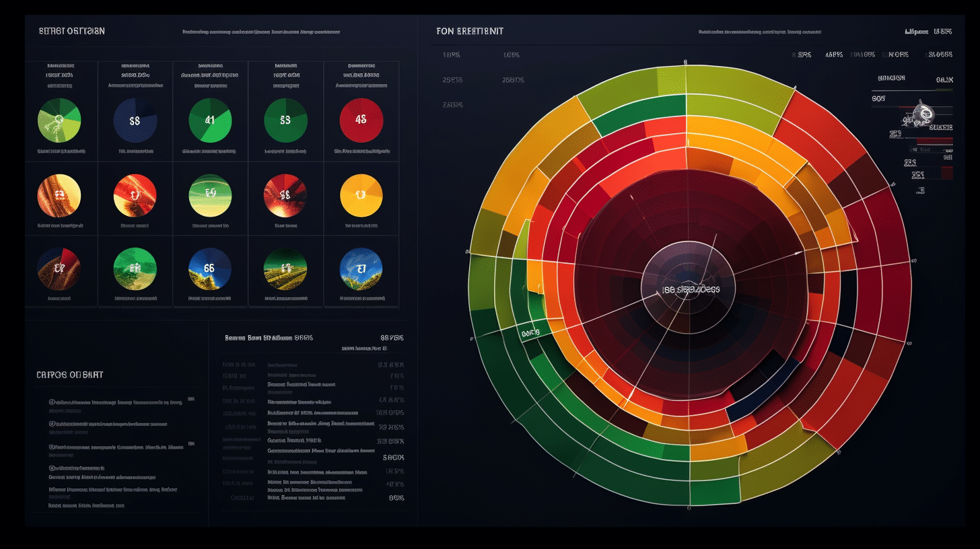Select the solid red circle labeled 48
This screenshot has height=549, width=980.
point(361,120)
